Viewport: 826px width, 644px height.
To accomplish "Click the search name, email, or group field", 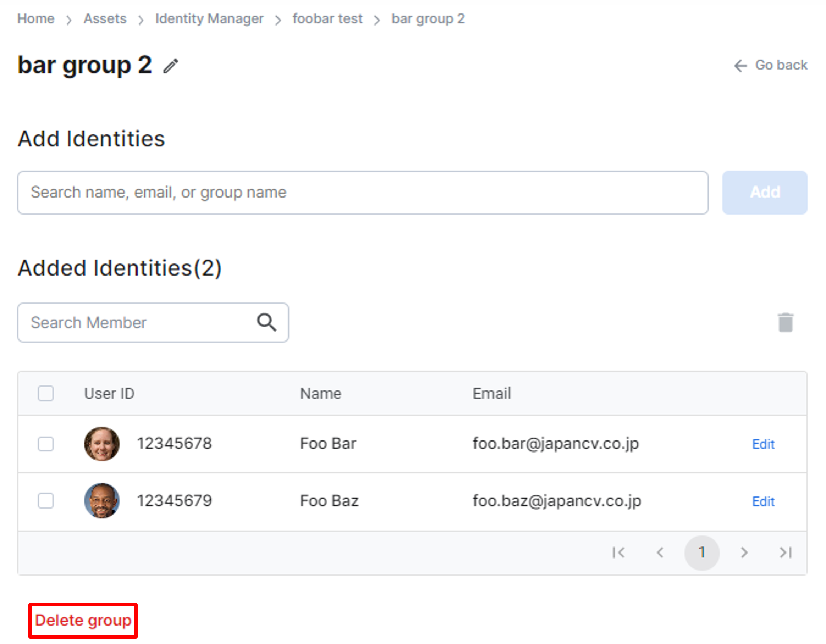I will click(363, 192).
